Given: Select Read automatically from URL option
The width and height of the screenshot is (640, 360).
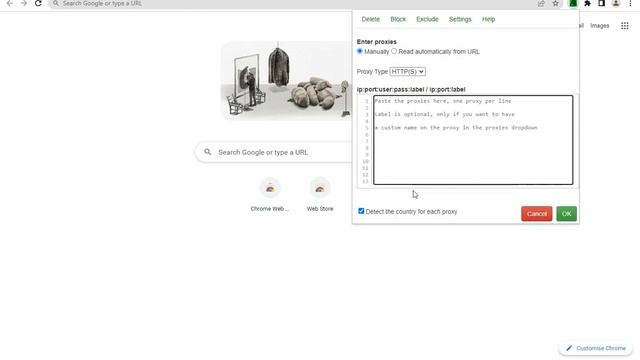Looking at the screenshot, I should 394,51.
